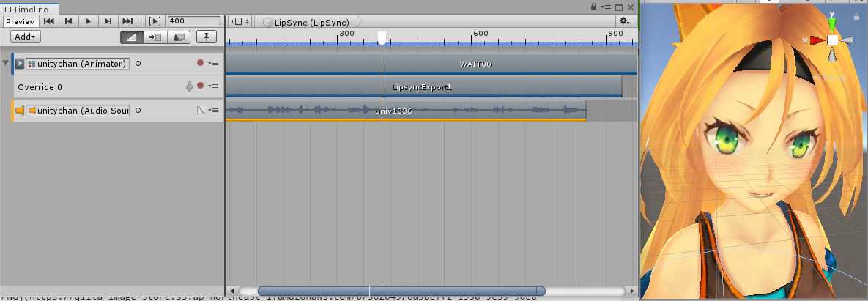Viewport: 868px width, 301px height.
Task: Click the LipSync (LipSync) breadcrumb
Action: click(x=306, y=22)
